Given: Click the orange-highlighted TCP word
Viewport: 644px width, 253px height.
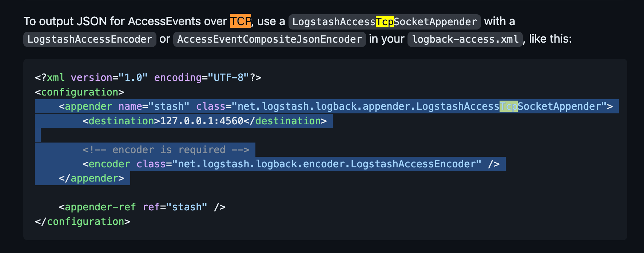Looking at the screenshot, I should click(240, 21).
